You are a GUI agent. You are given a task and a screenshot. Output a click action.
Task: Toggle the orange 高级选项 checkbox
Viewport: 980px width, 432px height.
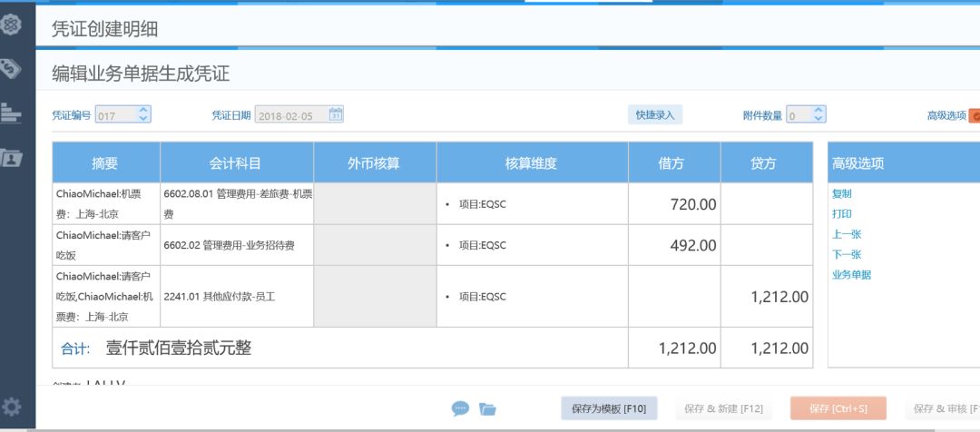(x=975, y=115)
